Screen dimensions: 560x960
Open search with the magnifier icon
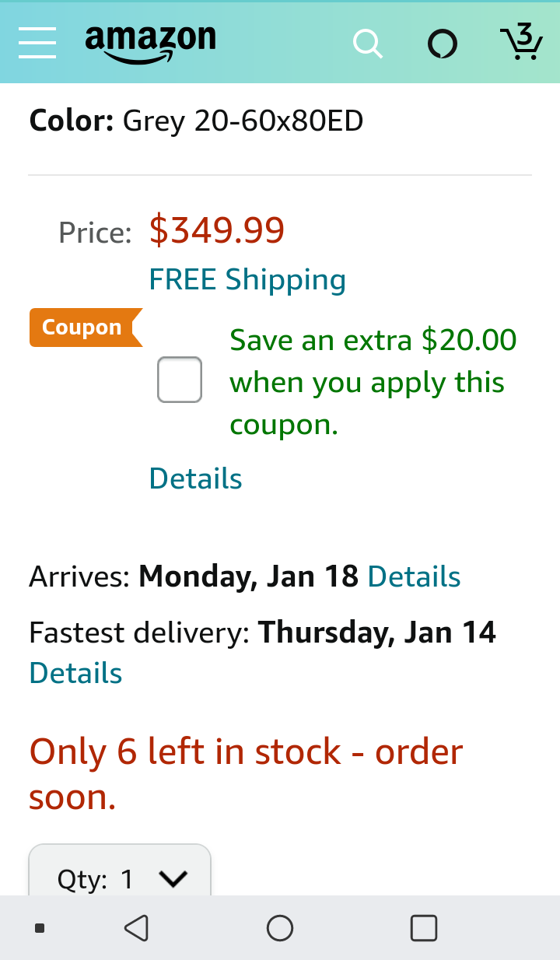[x=368, y=44]
